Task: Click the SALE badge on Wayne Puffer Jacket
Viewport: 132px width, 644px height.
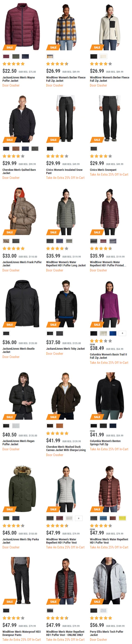Action: coord(9,47)
